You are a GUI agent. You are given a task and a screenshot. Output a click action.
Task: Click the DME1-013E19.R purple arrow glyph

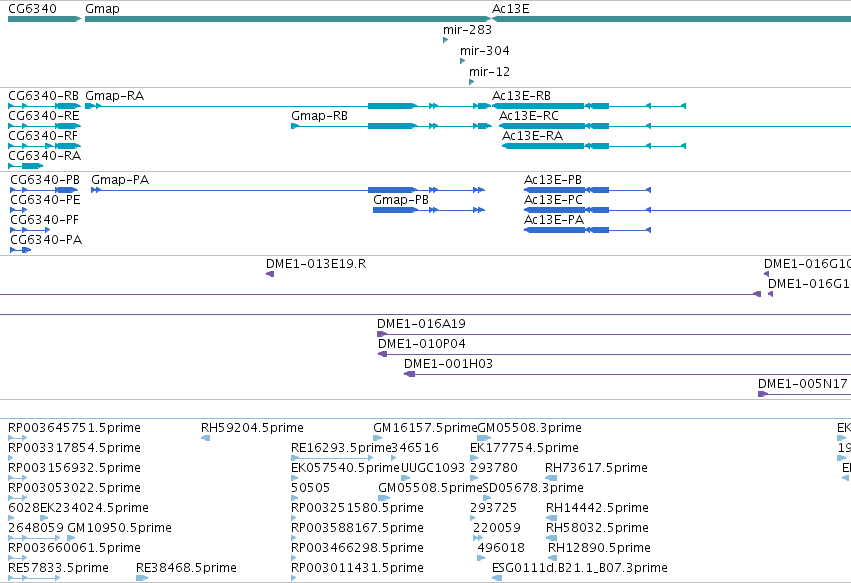pos(270,274)
